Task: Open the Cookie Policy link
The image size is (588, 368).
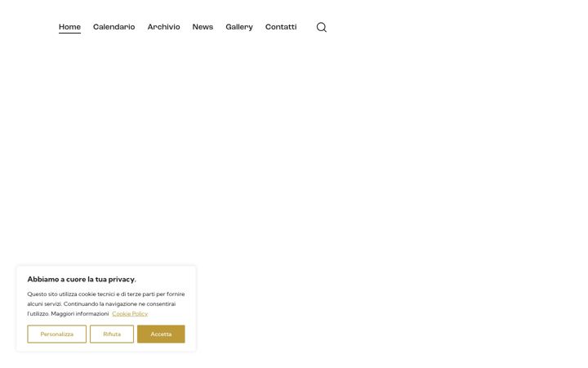Action: tap(130, 313)
